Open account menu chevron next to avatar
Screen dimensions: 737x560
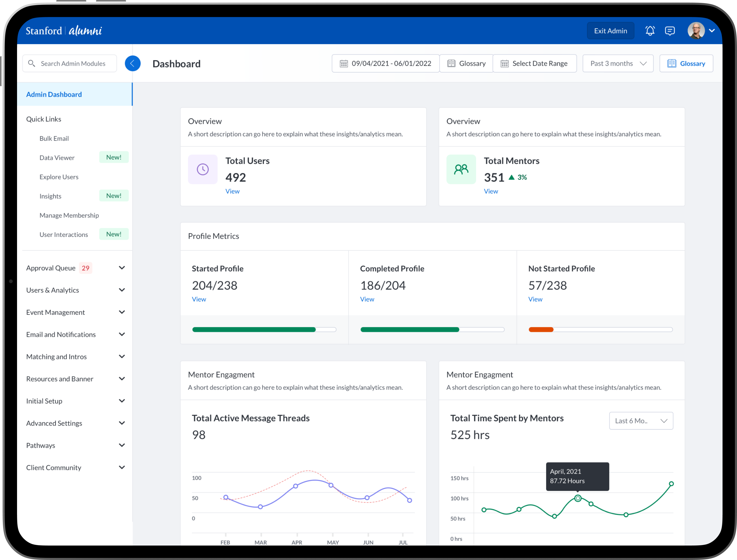(712, 31)
